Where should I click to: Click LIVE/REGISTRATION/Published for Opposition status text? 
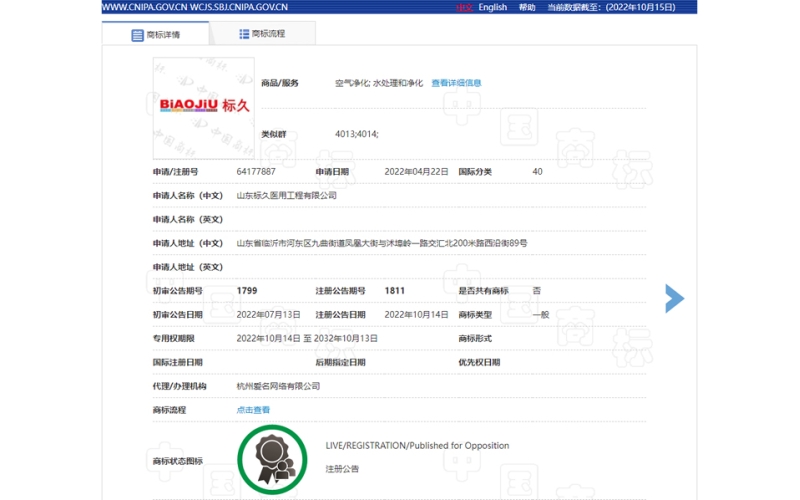pos(417,446)
